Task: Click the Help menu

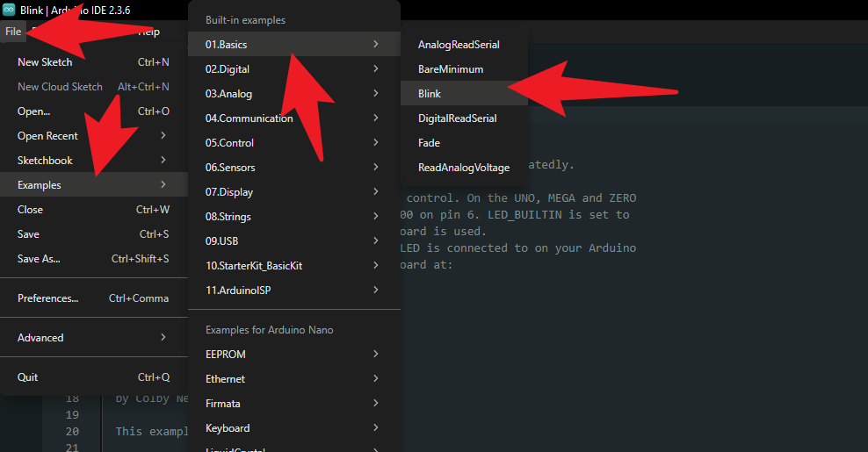Action: pos(148,32)
